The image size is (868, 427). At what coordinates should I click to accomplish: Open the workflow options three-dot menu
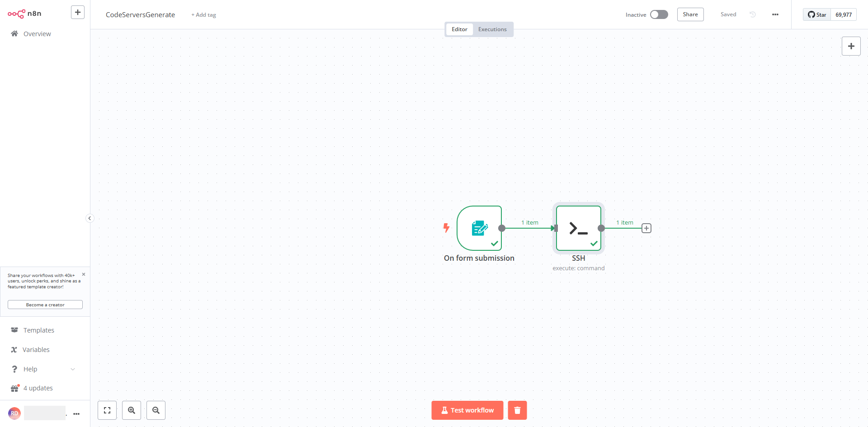[x=775, y=14]
